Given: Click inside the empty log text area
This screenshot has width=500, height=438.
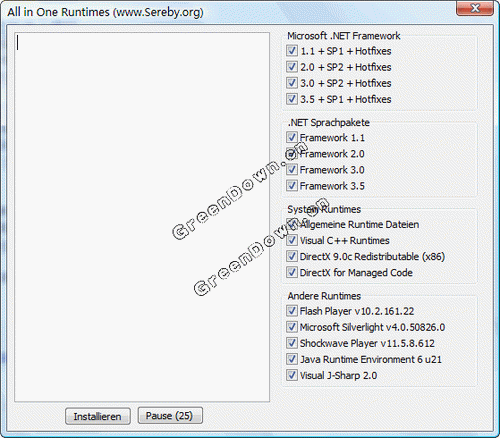Looking at the screenshot, I should click(142, 217).
